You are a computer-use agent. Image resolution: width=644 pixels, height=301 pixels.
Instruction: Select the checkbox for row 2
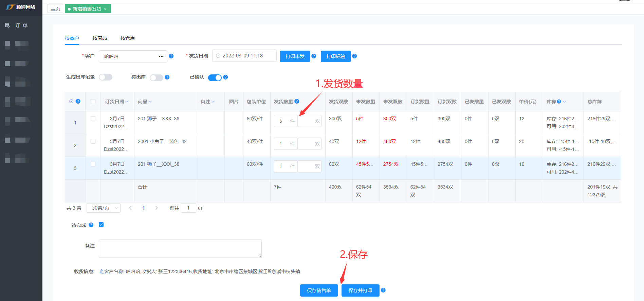tap(93, 141)
